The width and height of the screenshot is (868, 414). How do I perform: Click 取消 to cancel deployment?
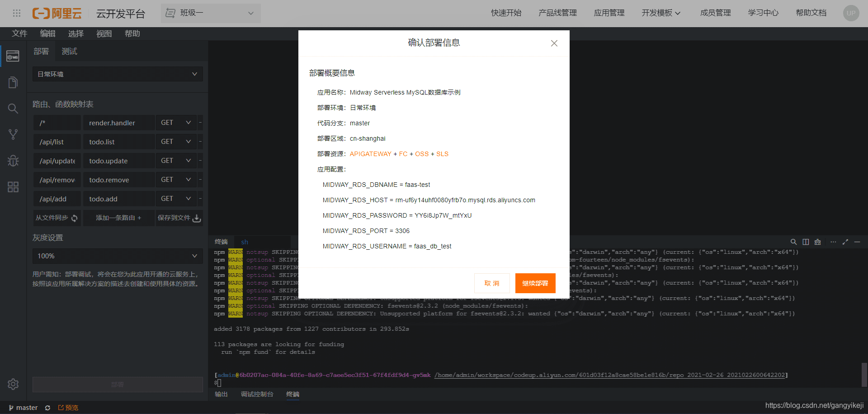(x=491, y=283)
